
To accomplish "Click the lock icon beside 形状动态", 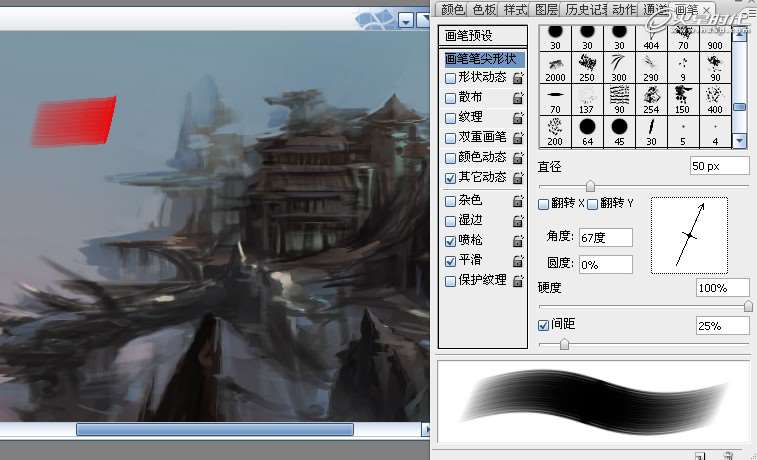I will point(518,77).
